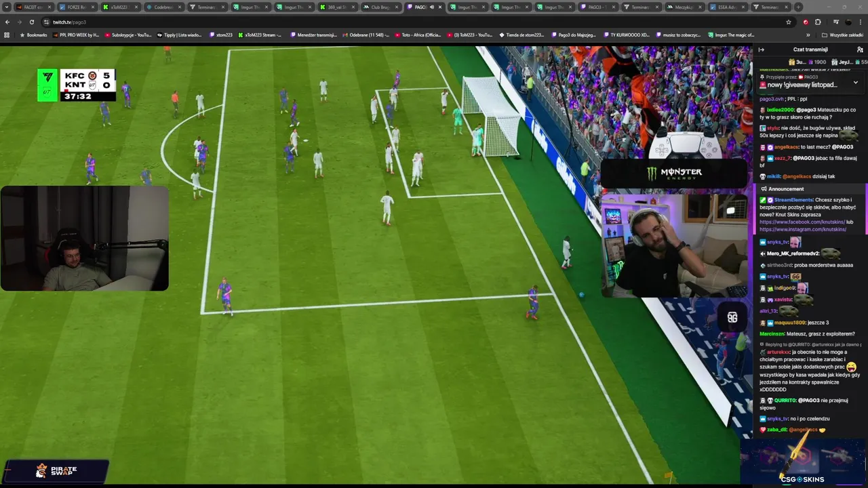Viewport: 868px width, 488px height.
Task: Bookmark this page with the star icon
Action: tap(788, 22)
